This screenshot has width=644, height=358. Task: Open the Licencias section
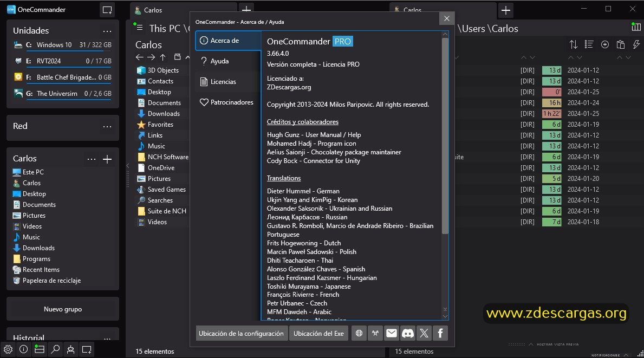[x=229, y=82]
